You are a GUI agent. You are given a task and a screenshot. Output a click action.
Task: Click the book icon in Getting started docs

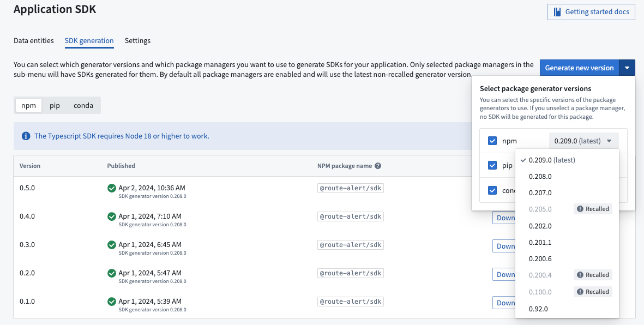coord(557,12)
